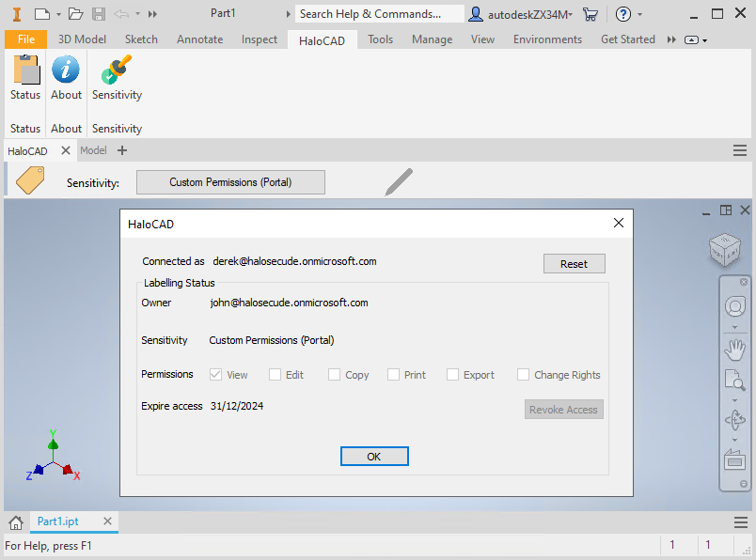
Task: Click the Sensitivity ribbon icon
Action: click(x=117, y=71)
